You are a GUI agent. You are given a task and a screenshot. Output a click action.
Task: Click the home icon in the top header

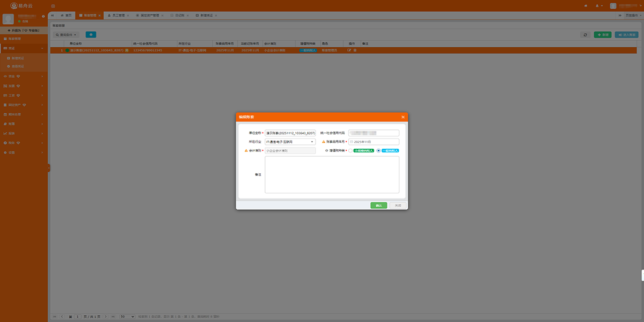[x=586, y=5]
